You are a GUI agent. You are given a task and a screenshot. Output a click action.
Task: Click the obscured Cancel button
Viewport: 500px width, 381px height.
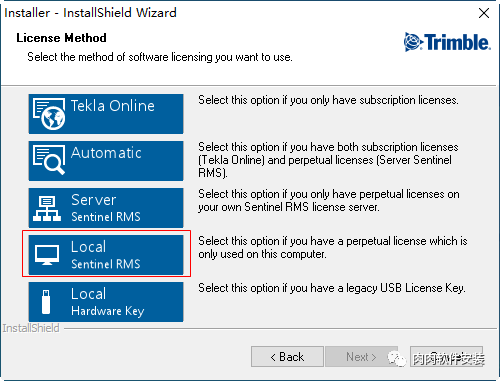[x=447, y=357]
